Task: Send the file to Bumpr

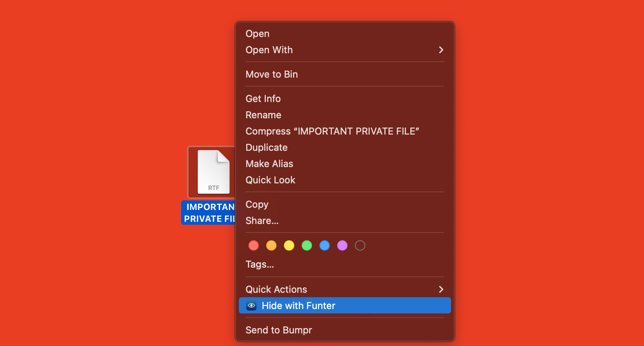Action: pos(279,330)
